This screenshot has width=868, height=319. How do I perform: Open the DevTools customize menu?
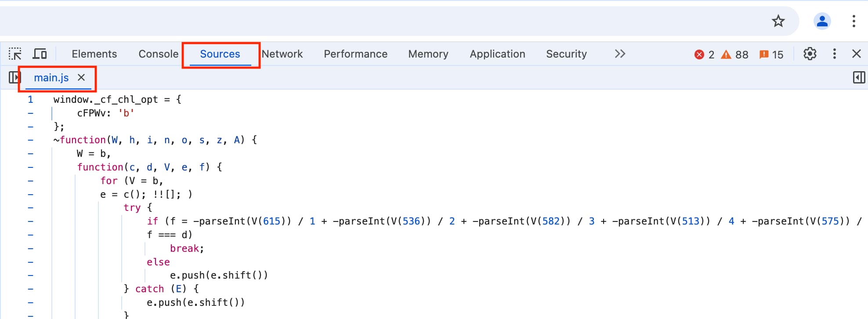point(834,54)
